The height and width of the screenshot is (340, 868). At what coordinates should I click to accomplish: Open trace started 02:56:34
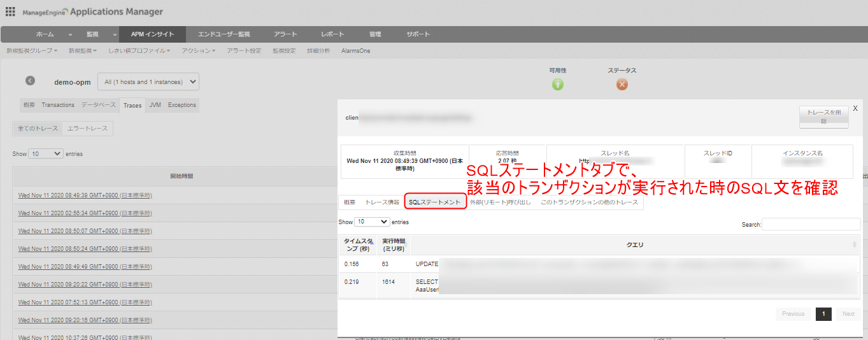pyautogui.click(x=85, y=213)
